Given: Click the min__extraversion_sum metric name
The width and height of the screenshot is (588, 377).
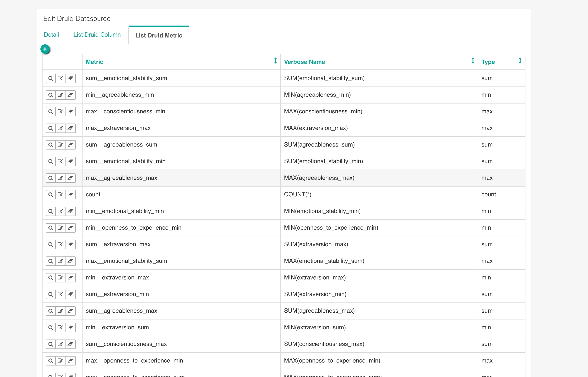Looking at the screenshot, I should click(117, 328).
